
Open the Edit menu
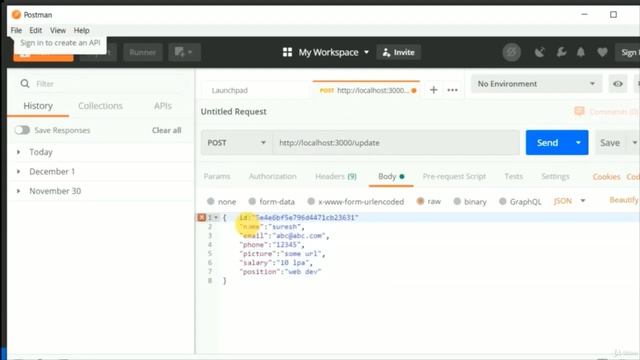click(36, 30)
